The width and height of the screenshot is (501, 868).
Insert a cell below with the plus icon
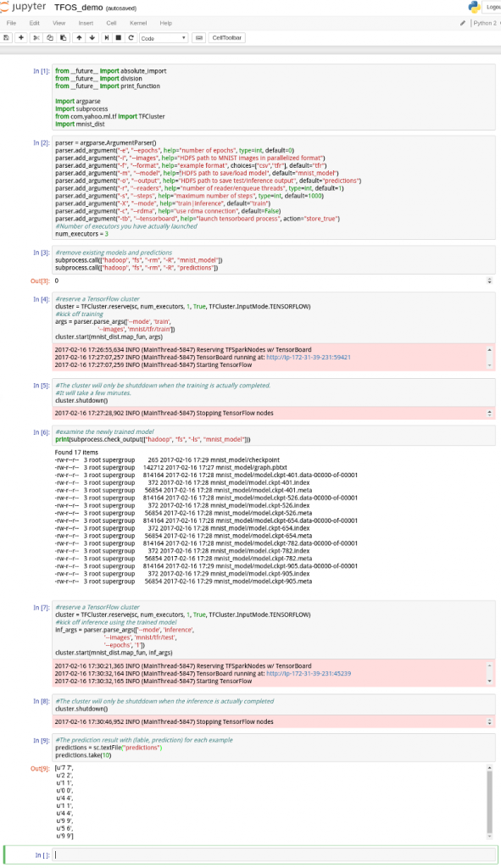tap(21, 37)
